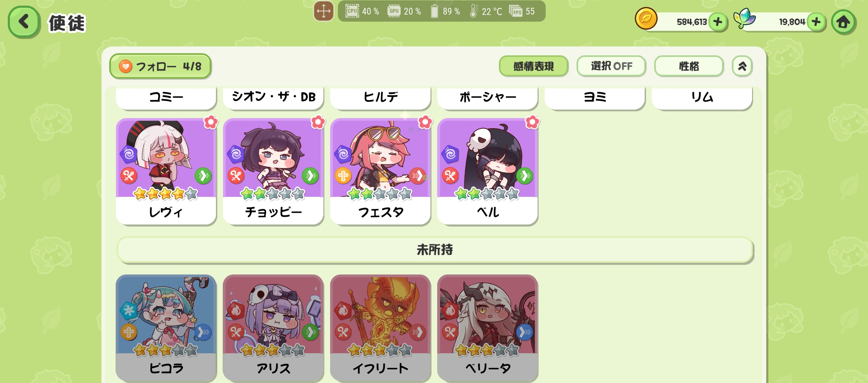
Task: Toggle the pink flower mark on レヴィ
Action: tap(211, 122)
